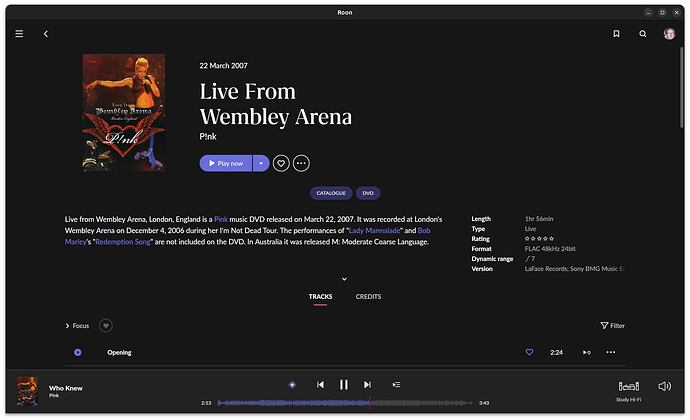Click the now playing album thumbnail
The image size is (690, 420).
click(27, 391)
